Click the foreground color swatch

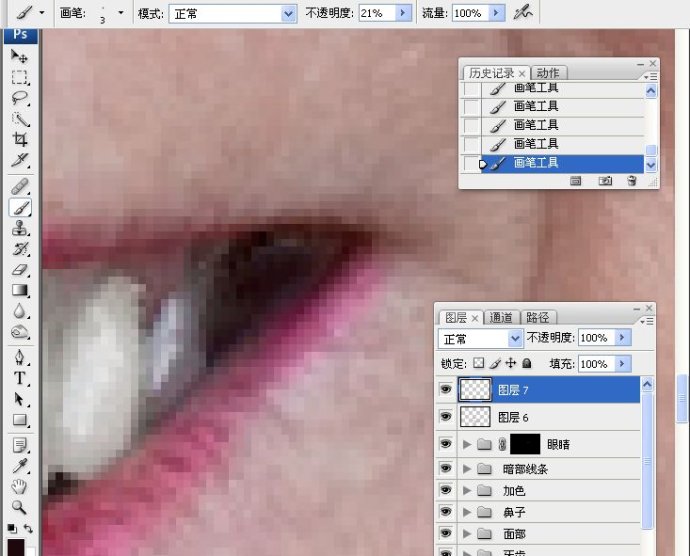(16, 548)
